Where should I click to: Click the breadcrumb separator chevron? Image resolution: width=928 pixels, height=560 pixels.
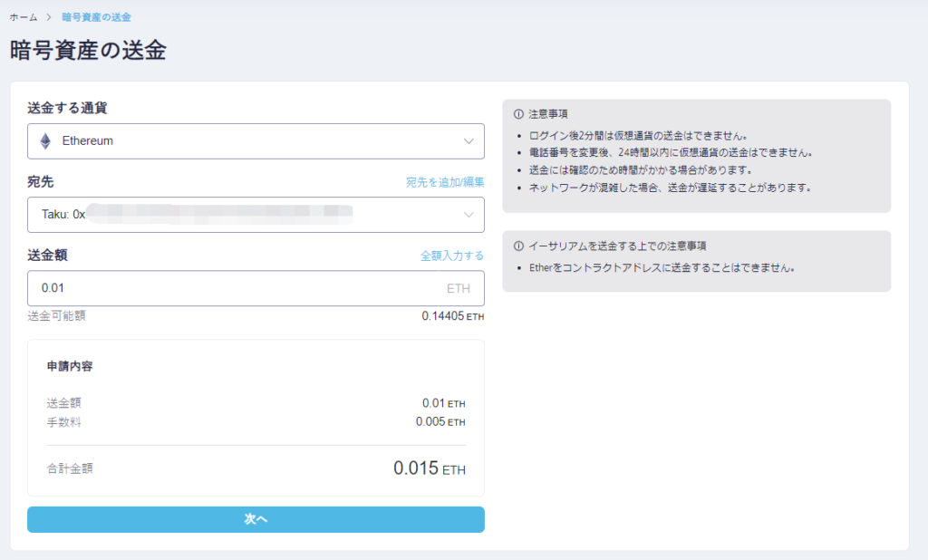pyautogui.click(x=49, y=17)
